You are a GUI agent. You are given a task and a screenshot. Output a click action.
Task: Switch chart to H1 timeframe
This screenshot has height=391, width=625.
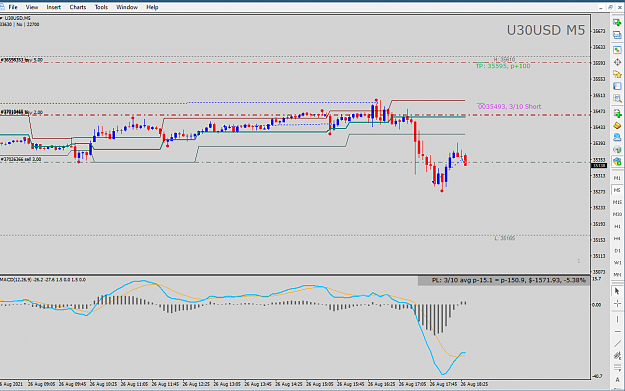pos(617,226)
